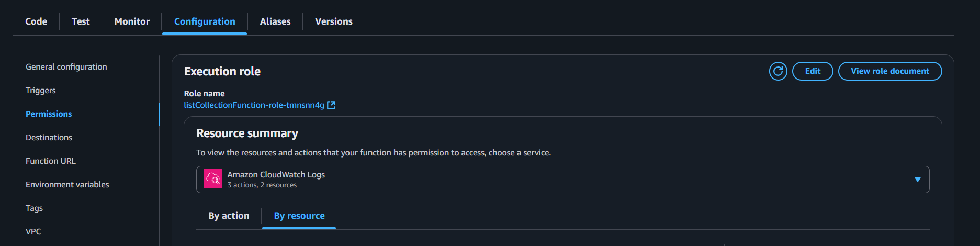Screen dimensions: 980x246
Task: Open General configuration in the sidebar
Action: (x=66, y=67)
